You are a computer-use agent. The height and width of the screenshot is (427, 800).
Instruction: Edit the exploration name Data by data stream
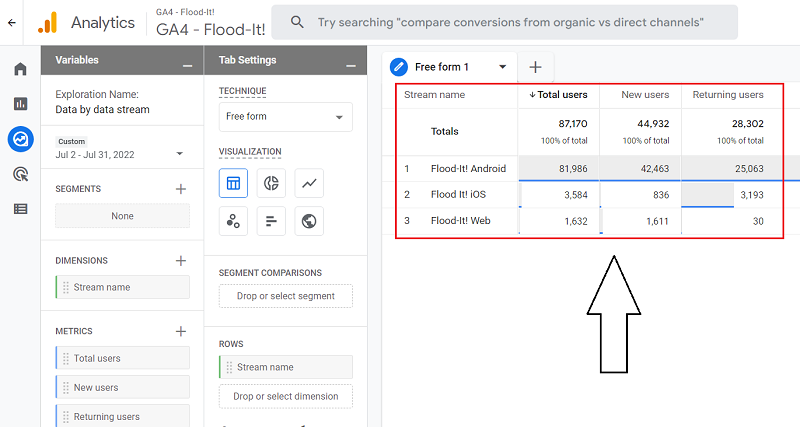coord(103,110)
